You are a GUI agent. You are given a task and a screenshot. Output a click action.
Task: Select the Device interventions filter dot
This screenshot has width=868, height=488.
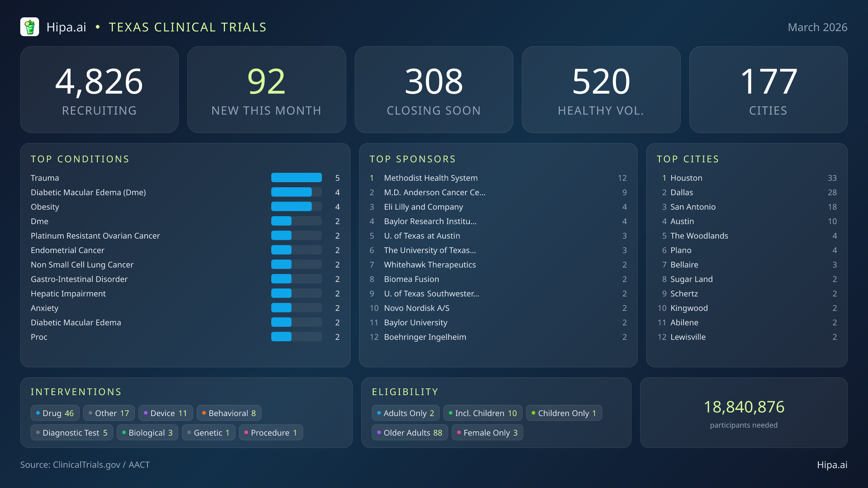tap(145, 412)
